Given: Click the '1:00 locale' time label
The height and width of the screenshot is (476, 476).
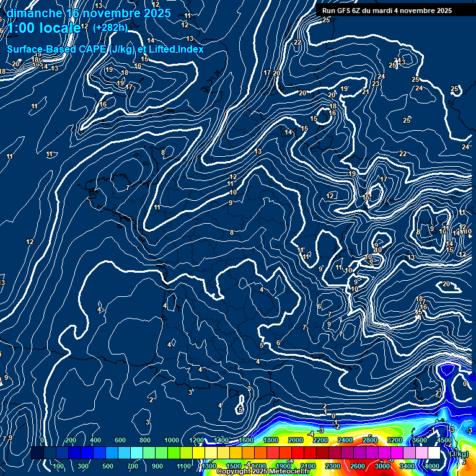Looking at the screenshot, I should click(44, 28).
